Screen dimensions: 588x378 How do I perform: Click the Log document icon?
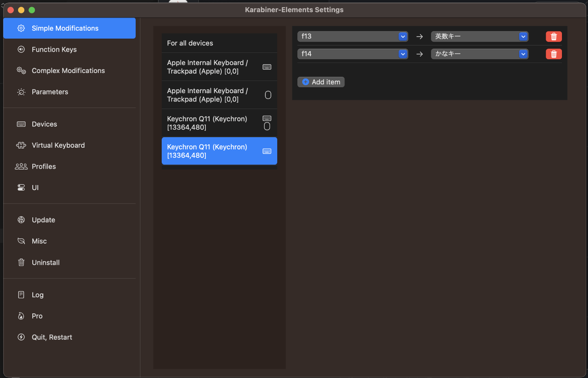pyautogui.click(x=21, y=295)
